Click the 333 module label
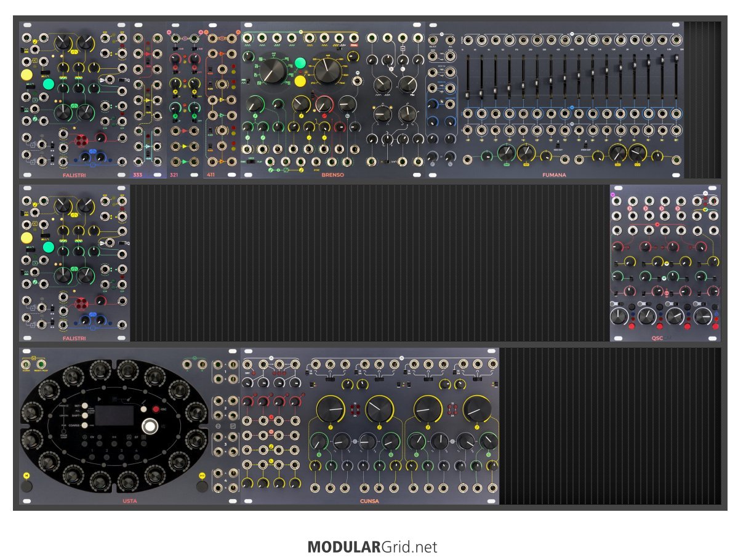Viewport: 746px width, 560px height. [138, 175]
